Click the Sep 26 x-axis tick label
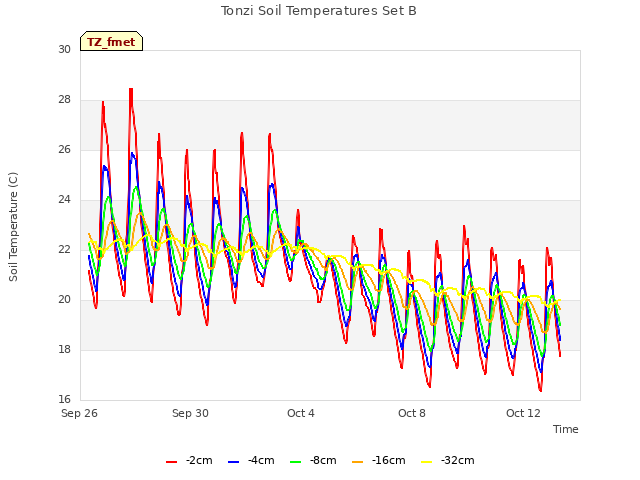The image size is (640, 480). coord(80,413)
